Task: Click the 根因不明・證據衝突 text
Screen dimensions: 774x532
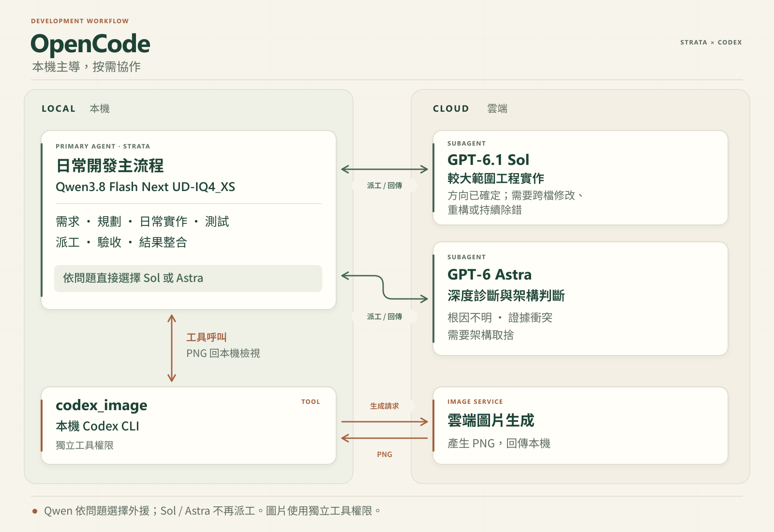Action: point(500,318)
